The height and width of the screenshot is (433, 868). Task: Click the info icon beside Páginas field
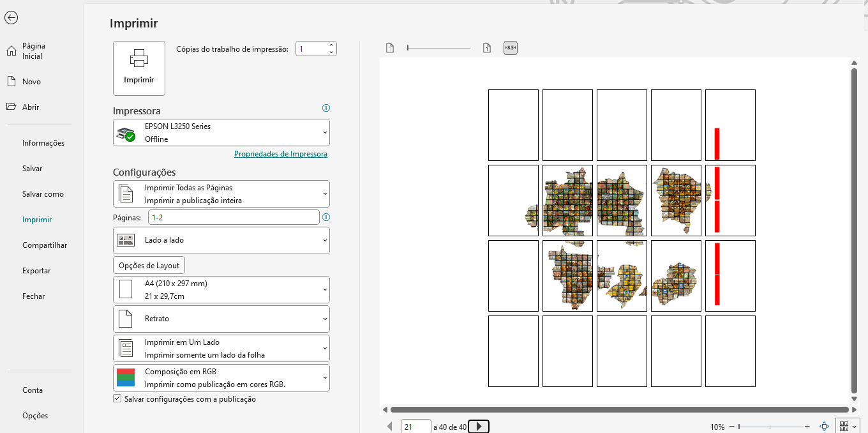coord(326,217)
